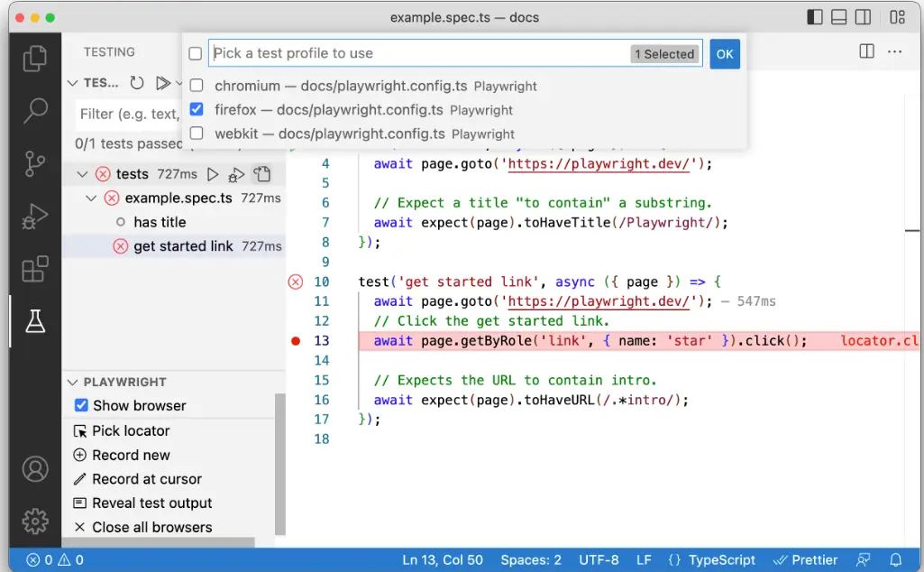Click Record new in Playwright panel

pyautogui.click(x=131, y=456)
